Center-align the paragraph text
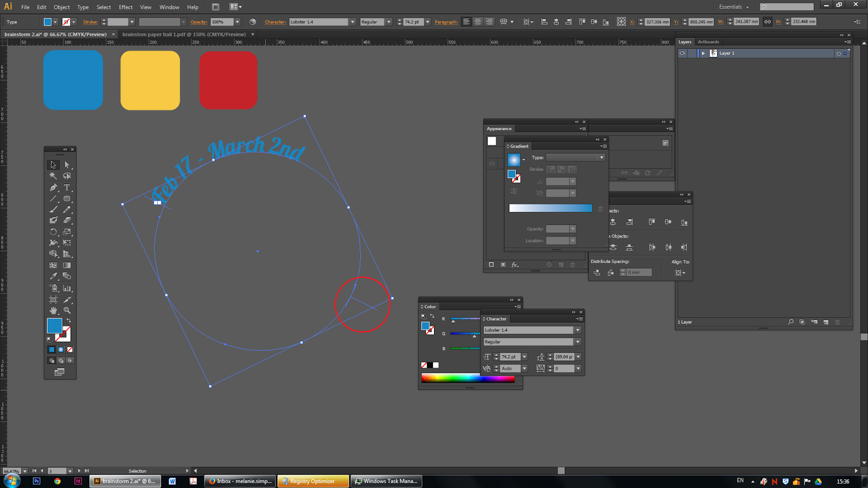The image size is (868, 488). tap(478, 22)
